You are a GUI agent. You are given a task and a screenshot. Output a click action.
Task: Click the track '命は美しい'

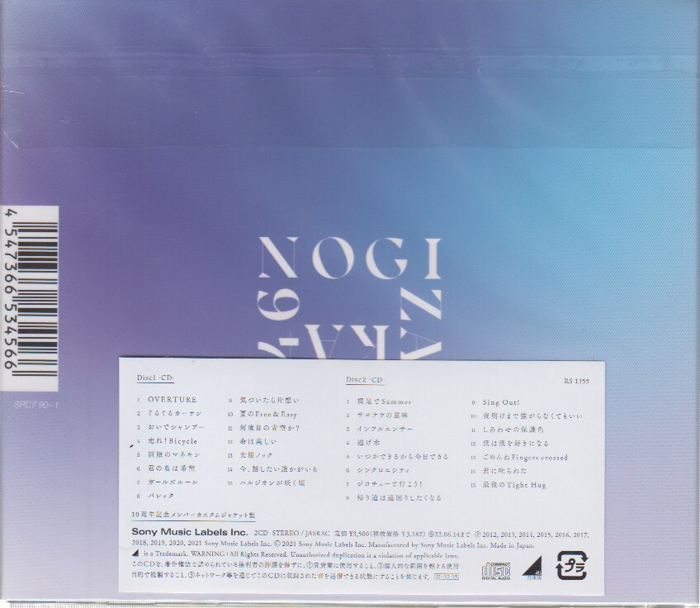coord(258,442)
